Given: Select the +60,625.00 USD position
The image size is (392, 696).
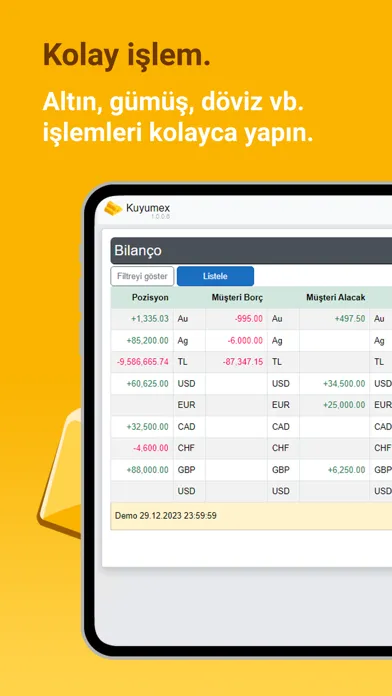Looking at the screenshot, I should (x=147, y=384).
